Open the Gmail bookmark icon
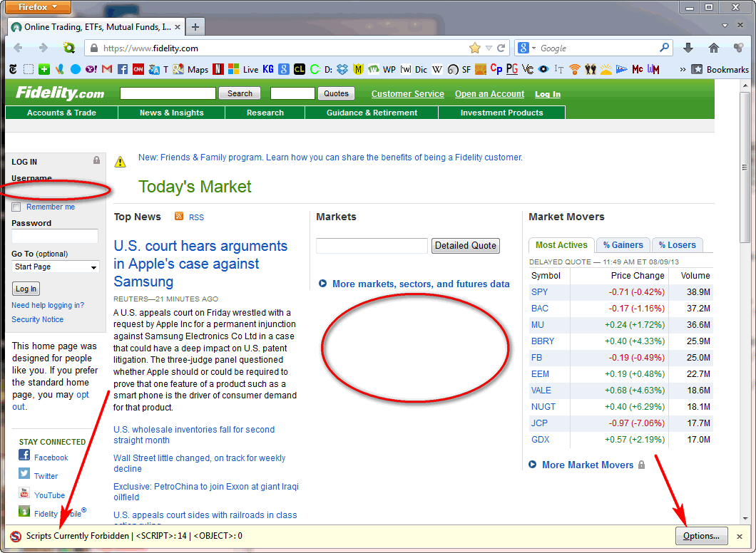The image size is (756, 553). 107,69
